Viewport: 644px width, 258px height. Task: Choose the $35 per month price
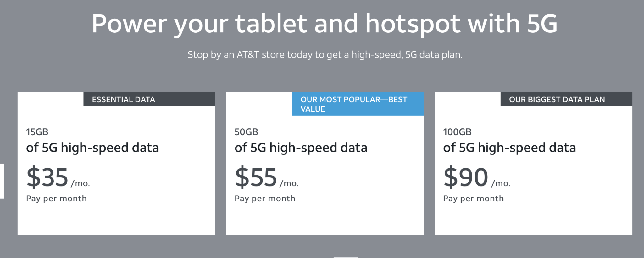(47, 177)
